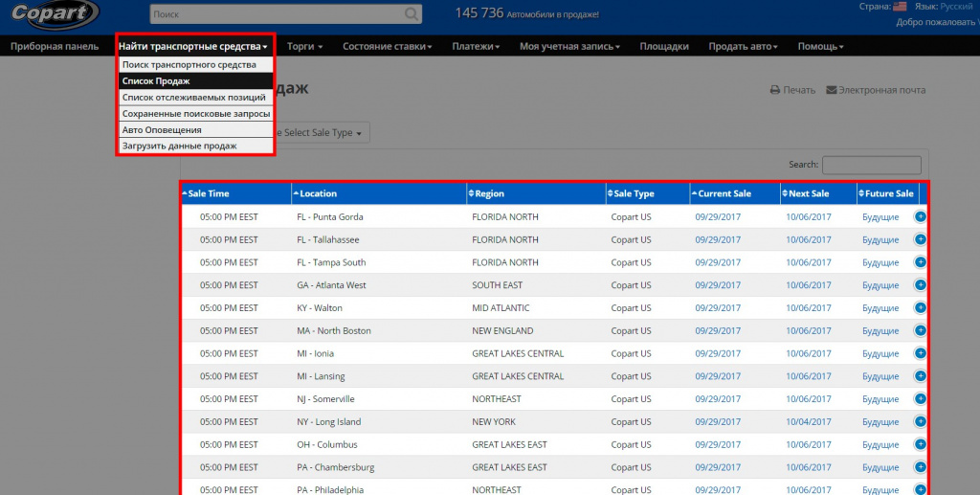Open the Помощь menu
This screenshot has width=980, height=495.
pos(820,46)
